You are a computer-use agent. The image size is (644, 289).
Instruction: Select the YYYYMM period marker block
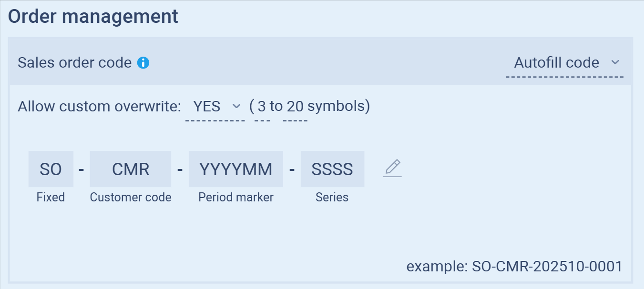(236, 169)
